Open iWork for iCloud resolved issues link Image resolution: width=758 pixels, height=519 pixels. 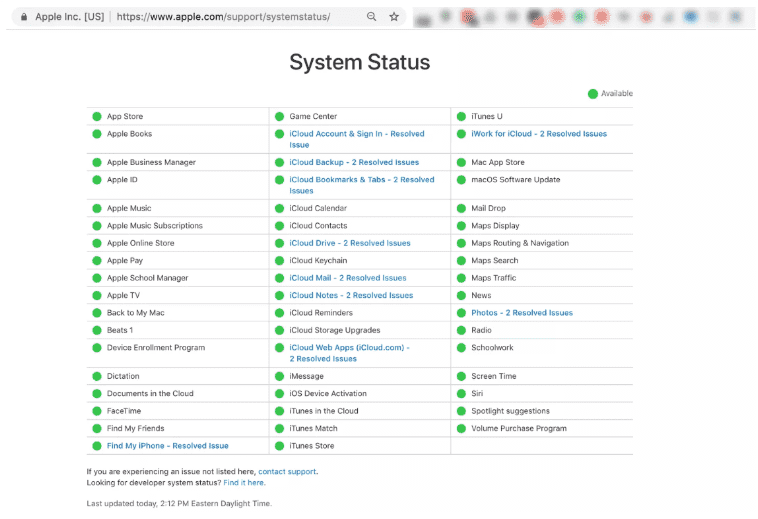539,134
